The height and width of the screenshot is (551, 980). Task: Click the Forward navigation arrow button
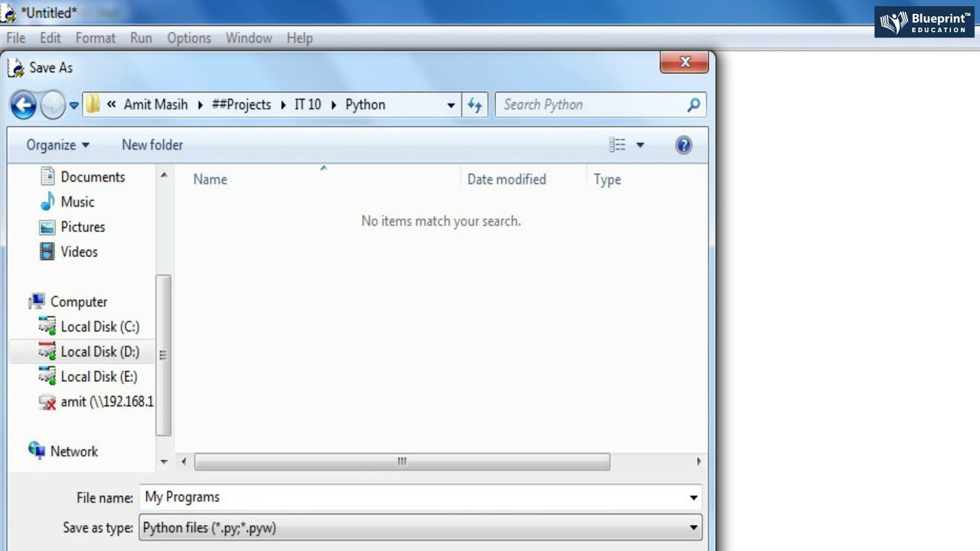pyautogui.click(x=53, y=105)
